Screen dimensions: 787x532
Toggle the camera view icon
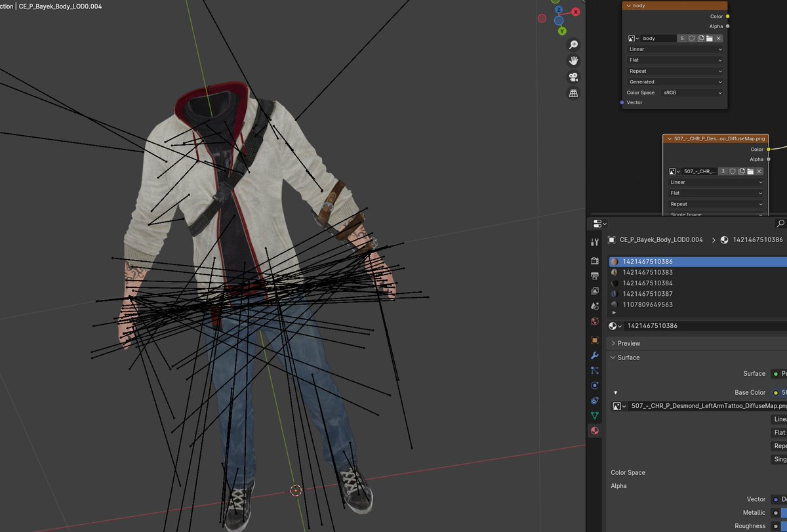[573, 77]
